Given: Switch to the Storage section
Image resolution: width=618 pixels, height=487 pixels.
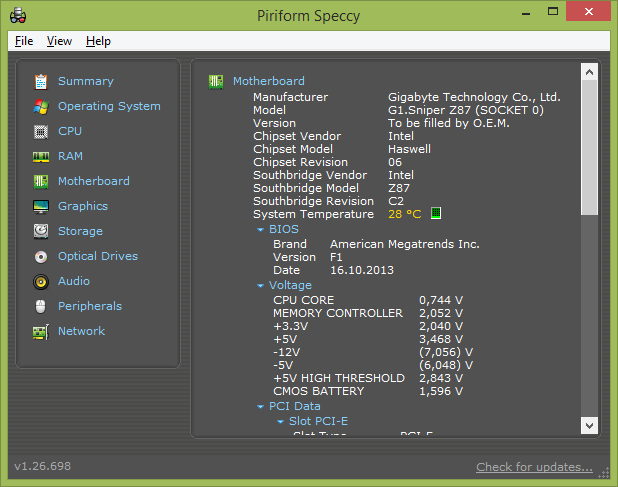Looking at the screenshot, I should pos(80,231).
